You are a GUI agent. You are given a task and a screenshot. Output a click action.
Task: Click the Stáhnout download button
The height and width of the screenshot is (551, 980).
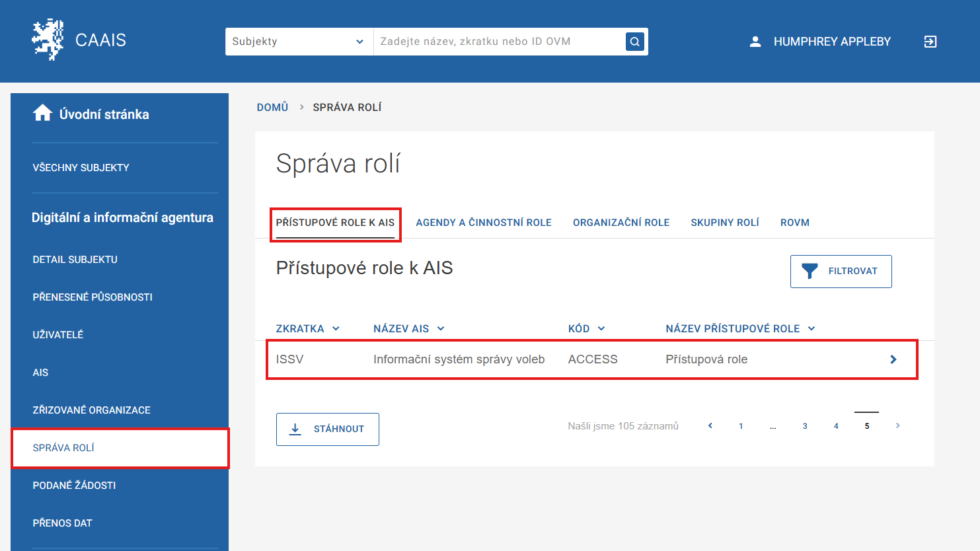point(327,429)
